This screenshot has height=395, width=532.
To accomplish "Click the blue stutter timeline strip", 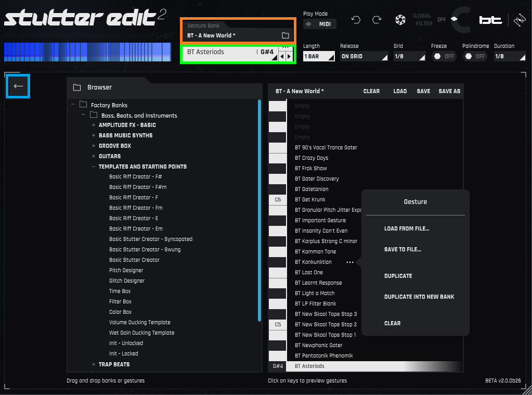I will tap(87, 52).
